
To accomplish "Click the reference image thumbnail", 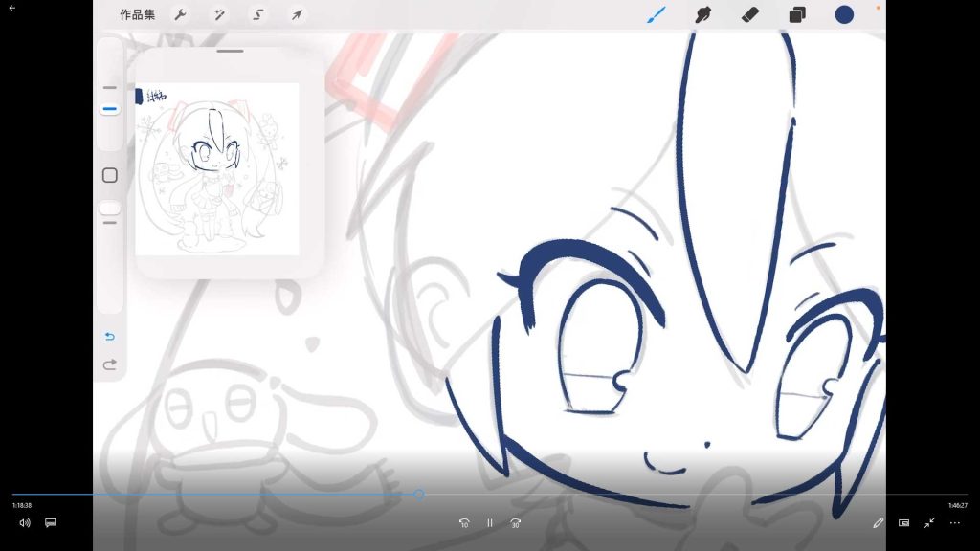I will [x=217, y=168].
